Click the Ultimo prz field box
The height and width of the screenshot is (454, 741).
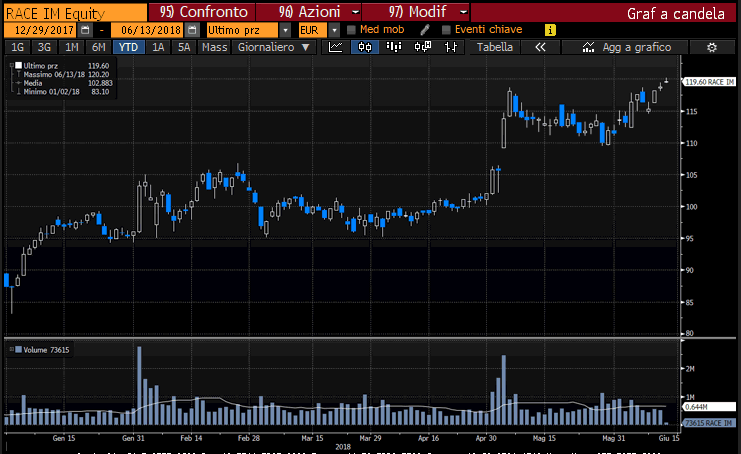click(242, 30)
